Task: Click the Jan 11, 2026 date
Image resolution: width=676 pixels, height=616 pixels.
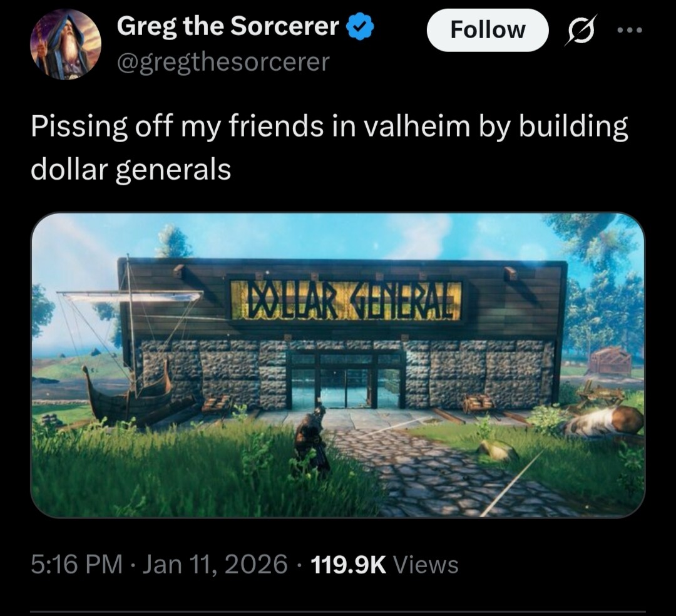Action: (x=214, y=564)
